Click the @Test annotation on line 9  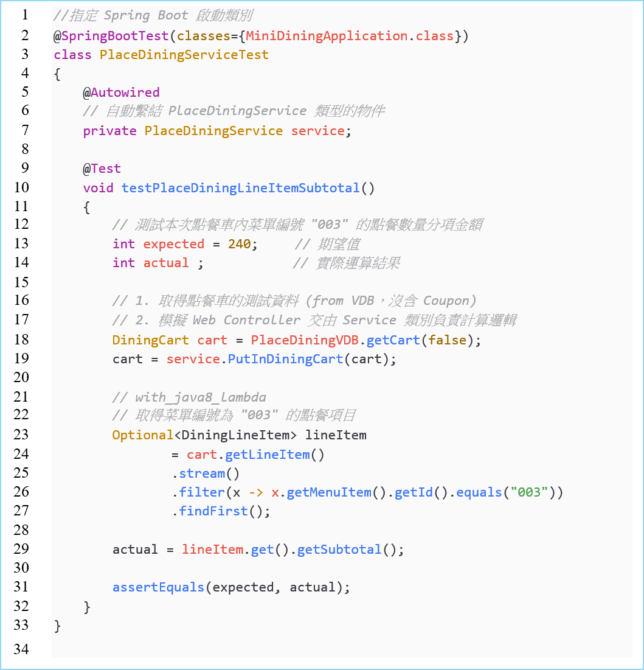102,169
